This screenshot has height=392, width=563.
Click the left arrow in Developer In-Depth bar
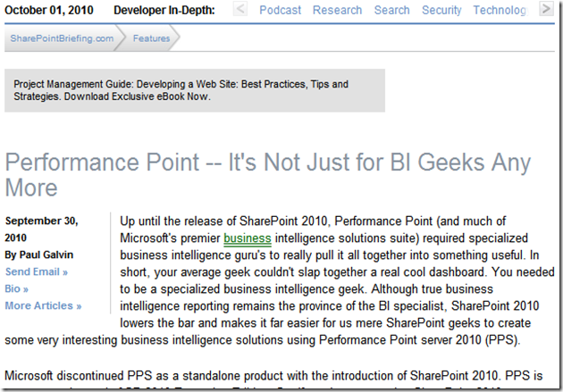239,9
